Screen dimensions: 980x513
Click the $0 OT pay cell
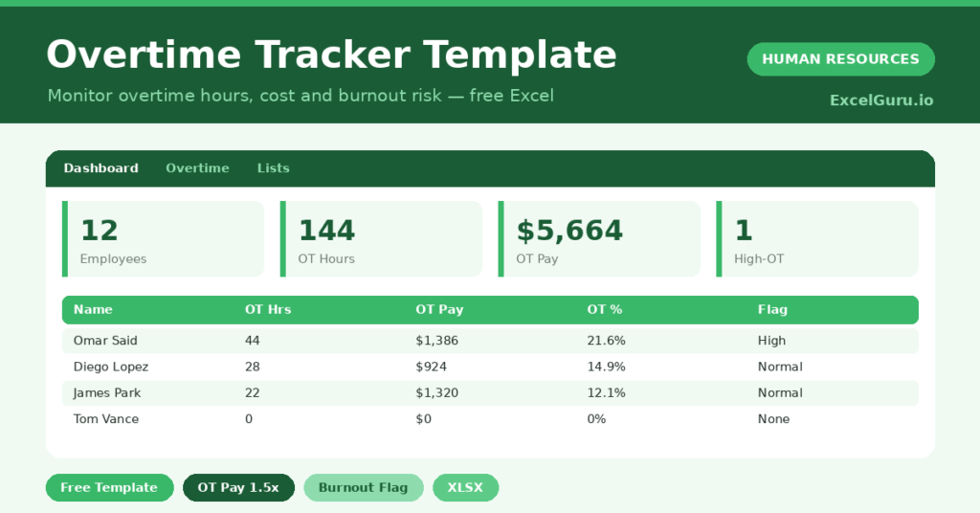coord(424,419)
